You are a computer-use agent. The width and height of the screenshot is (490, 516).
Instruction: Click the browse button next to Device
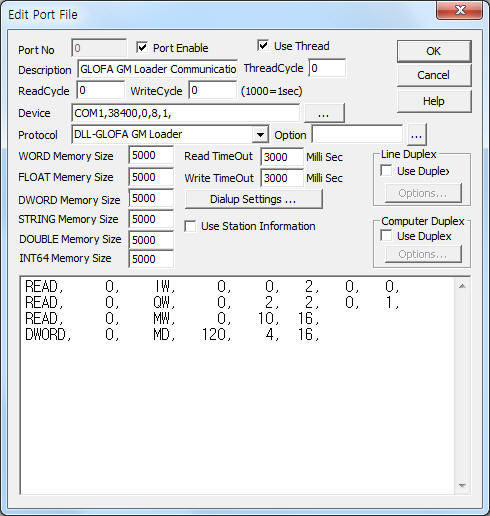324,113
